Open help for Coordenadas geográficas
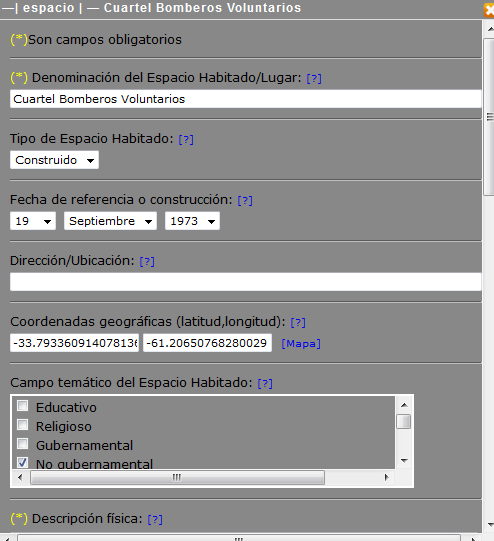The image size is (494, 541). click(x=298, y=323)
